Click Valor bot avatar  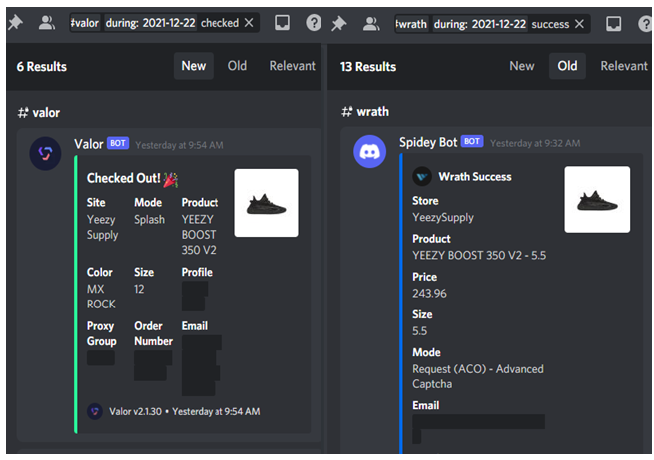click(x=45, y=153)
